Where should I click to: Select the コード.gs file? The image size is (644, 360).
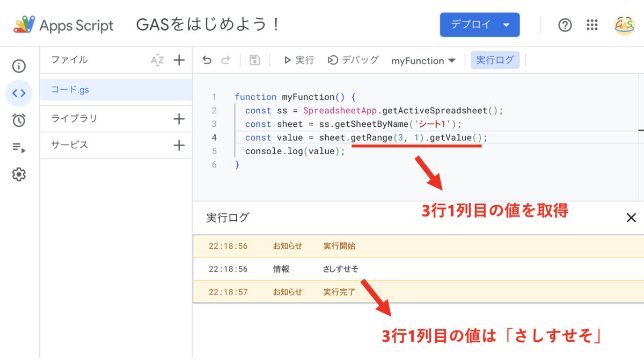[70, 89]
